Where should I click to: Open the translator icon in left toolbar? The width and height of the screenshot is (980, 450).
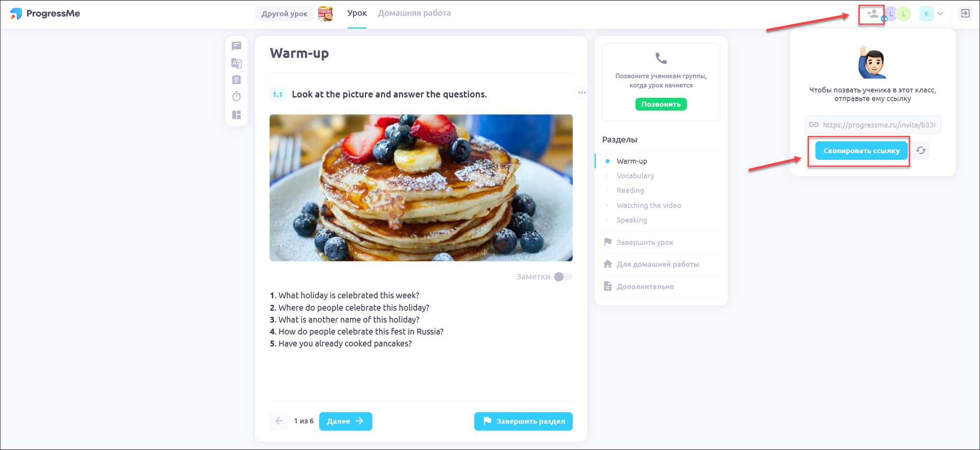(x=236, y=63)
